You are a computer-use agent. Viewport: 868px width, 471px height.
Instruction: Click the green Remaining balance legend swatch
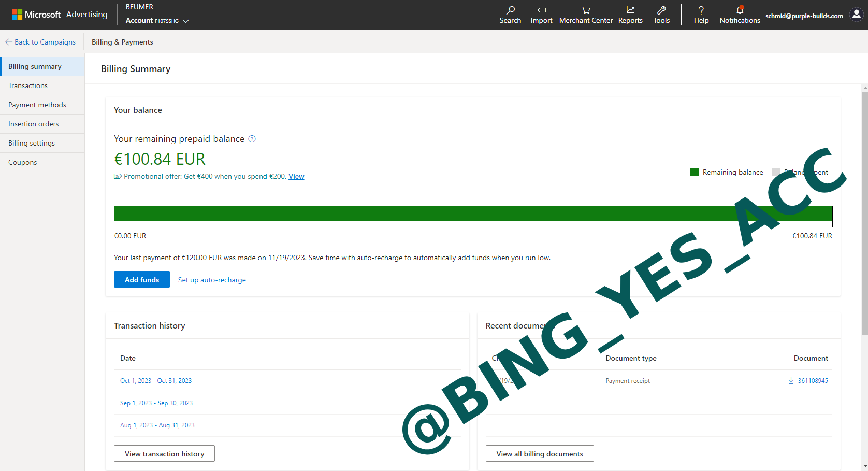[695, 172]
